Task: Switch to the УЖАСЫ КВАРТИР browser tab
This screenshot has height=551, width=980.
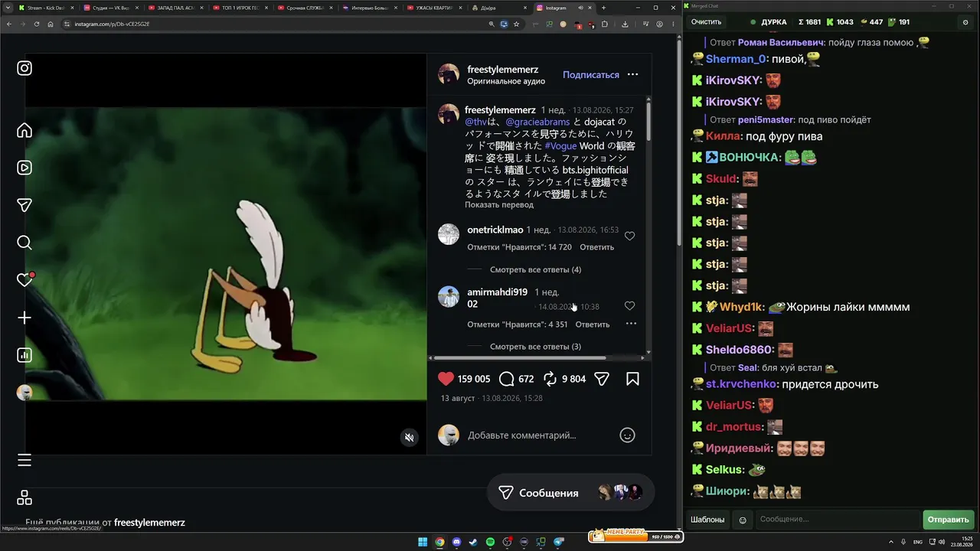Action: pyautogui.click(x=433, y=8)
